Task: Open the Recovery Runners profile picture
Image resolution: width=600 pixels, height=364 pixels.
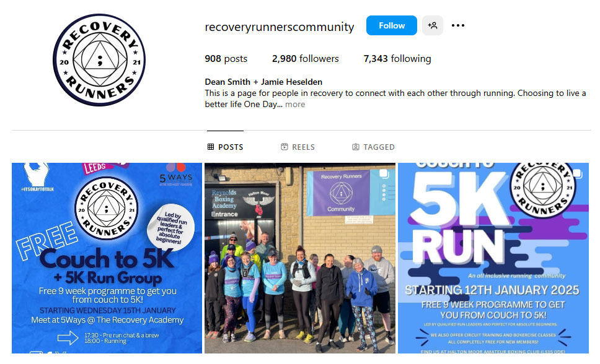Action: pyautogui.click(x=100, y=60)
